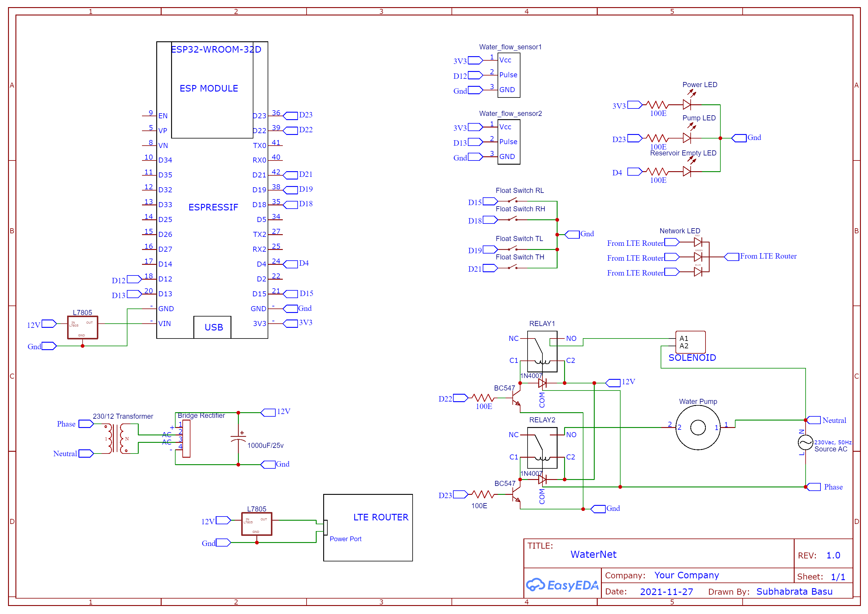Click the Network LED label
The height and width of the screenshot is (614, 868).
[x=680, y=231]
